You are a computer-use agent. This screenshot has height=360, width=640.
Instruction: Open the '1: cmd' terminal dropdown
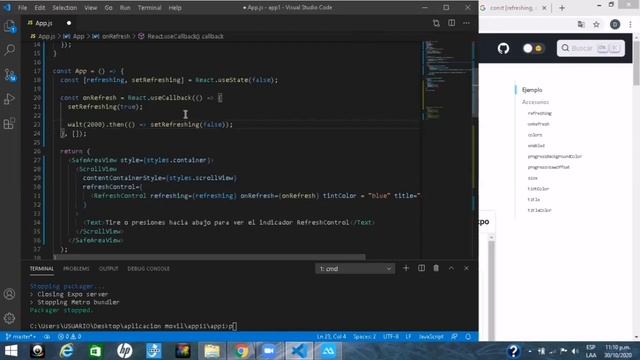tap(354, 269)
